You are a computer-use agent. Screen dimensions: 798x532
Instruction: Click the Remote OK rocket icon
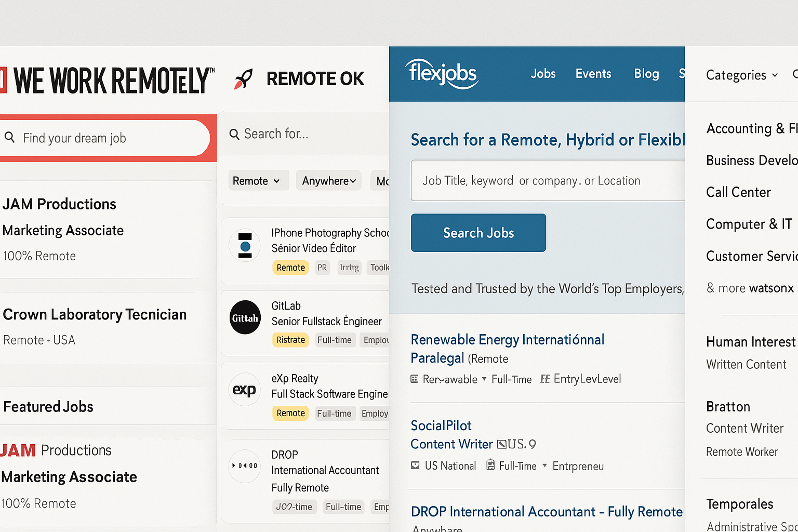click(243, 79)
